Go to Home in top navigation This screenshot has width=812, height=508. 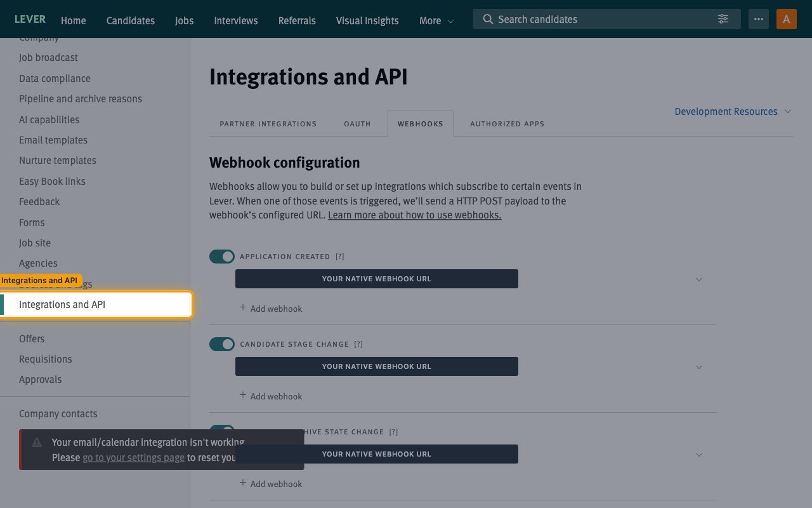(74, 20)
